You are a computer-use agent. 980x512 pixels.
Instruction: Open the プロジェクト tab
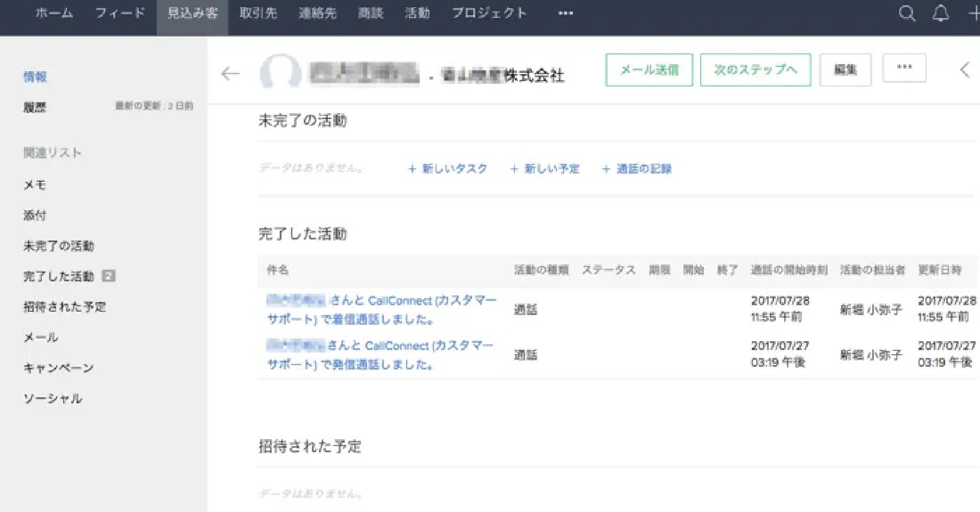tap(489, 13)
